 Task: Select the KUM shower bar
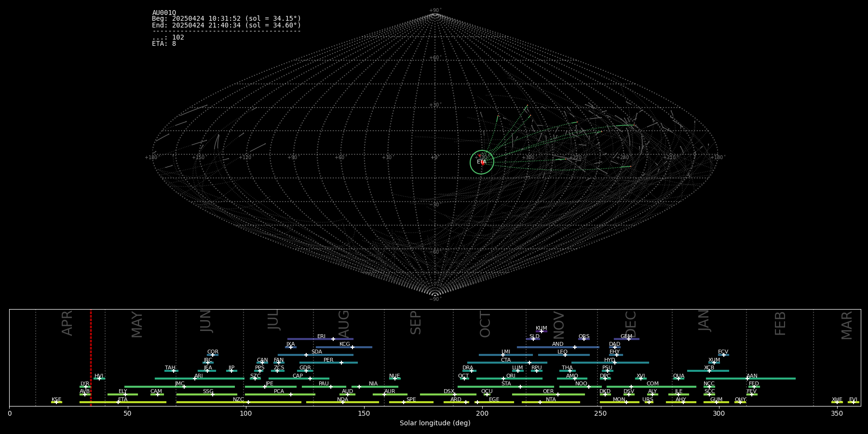click(x=542, y=331)
